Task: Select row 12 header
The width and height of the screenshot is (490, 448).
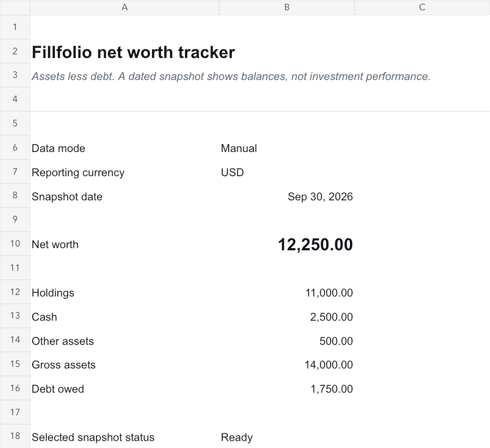Action: pyautogui.click(x=15, y=292)
